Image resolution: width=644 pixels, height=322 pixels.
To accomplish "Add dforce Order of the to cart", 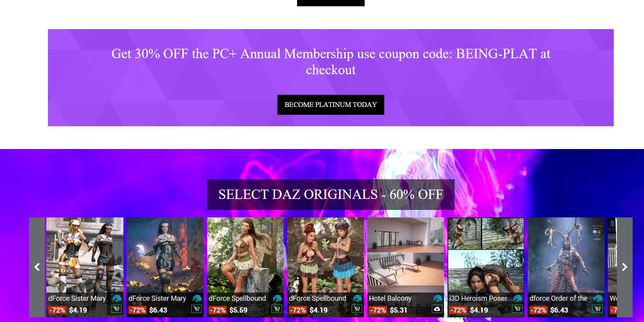I will (x=597, y=309).
